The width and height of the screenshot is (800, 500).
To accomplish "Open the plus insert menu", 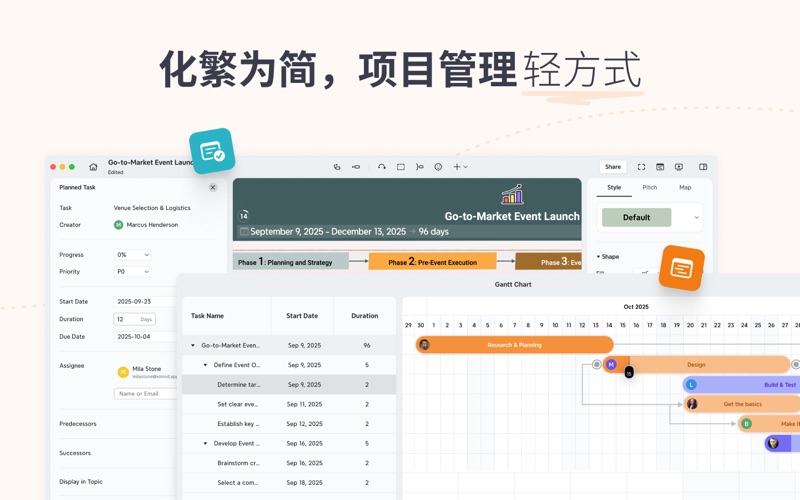I will tap(460, 167).
